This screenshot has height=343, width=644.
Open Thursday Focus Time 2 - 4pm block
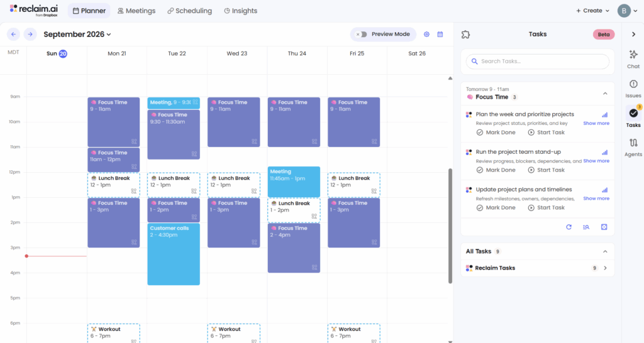(294, 248)
